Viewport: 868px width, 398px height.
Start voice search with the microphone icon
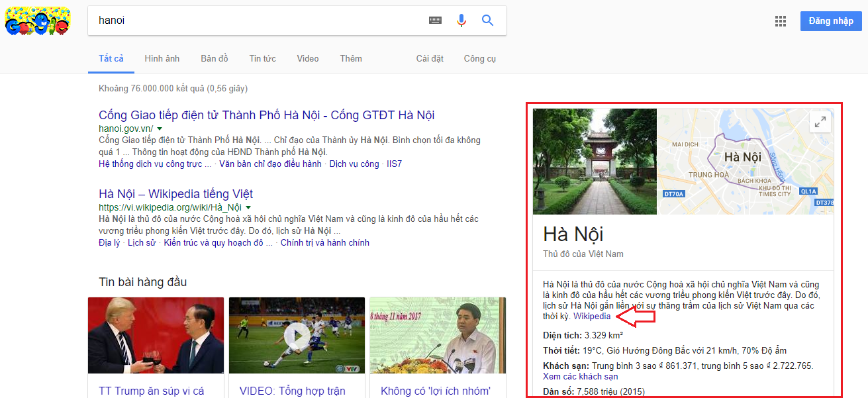(x=461, y=21)
